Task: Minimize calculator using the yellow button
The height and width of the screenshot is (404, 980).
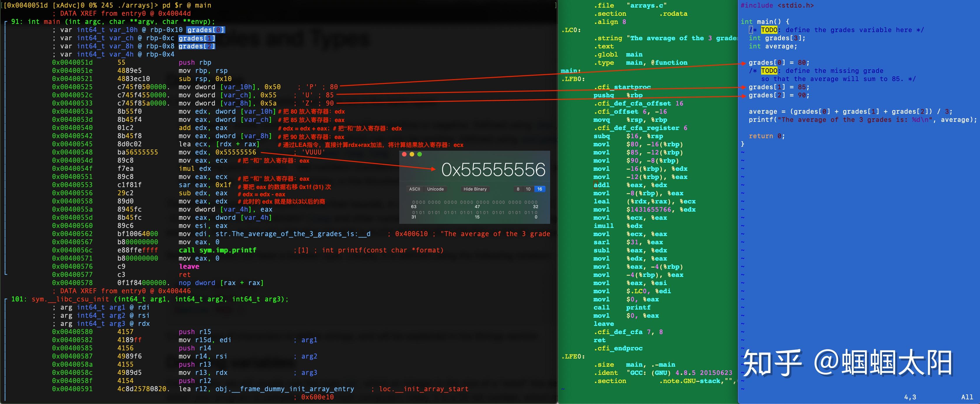Action: [411, 154]
